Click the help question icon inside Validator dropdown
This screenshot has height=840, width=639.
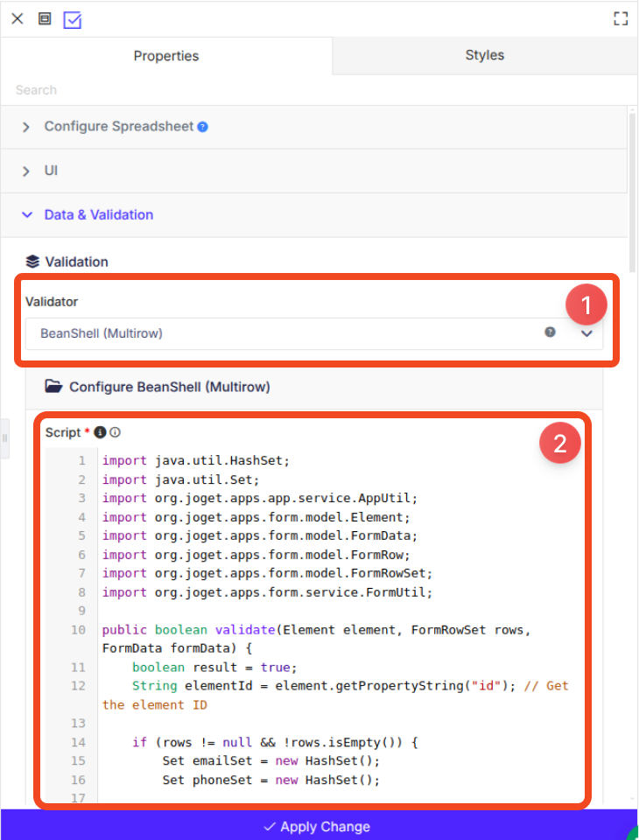550,332
